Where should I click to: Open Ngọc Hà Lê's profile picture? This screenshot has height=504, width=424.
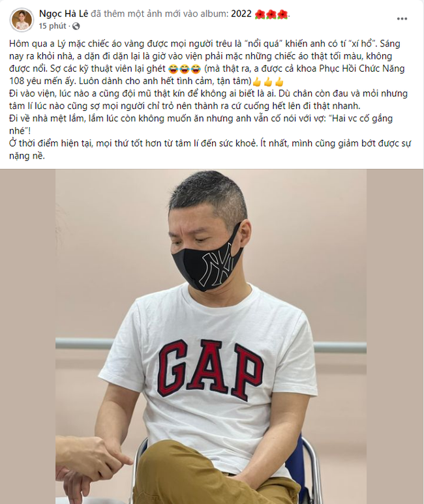pyautogui.click(x=22, y=20)
